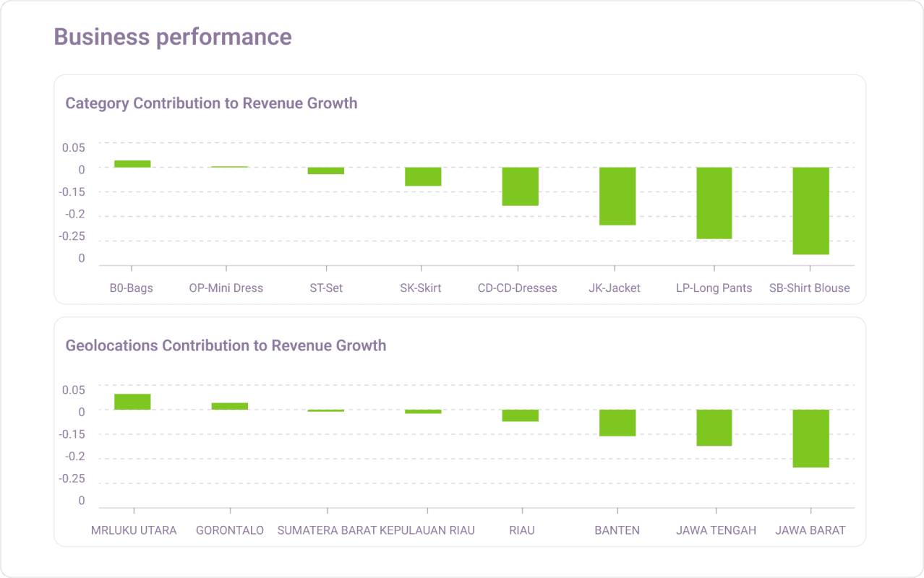Select the BANTEN contribution bar
This screenshot has width=924, height=578.
point(617,423)
